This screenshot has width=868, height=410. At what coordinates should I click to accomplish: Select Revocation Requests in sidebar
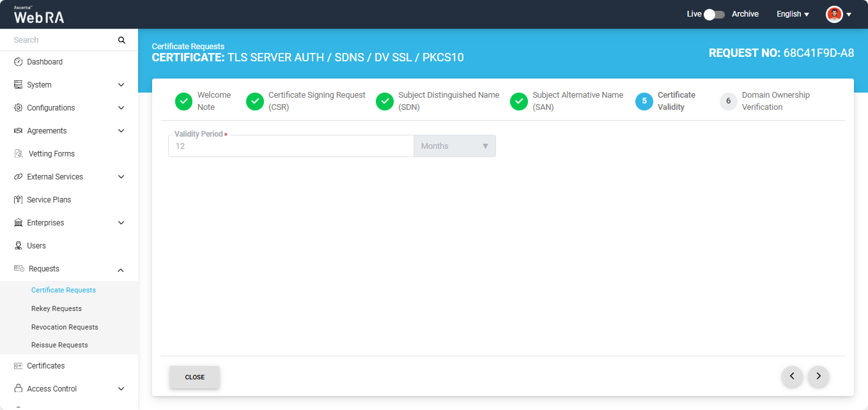coord(65,327)
